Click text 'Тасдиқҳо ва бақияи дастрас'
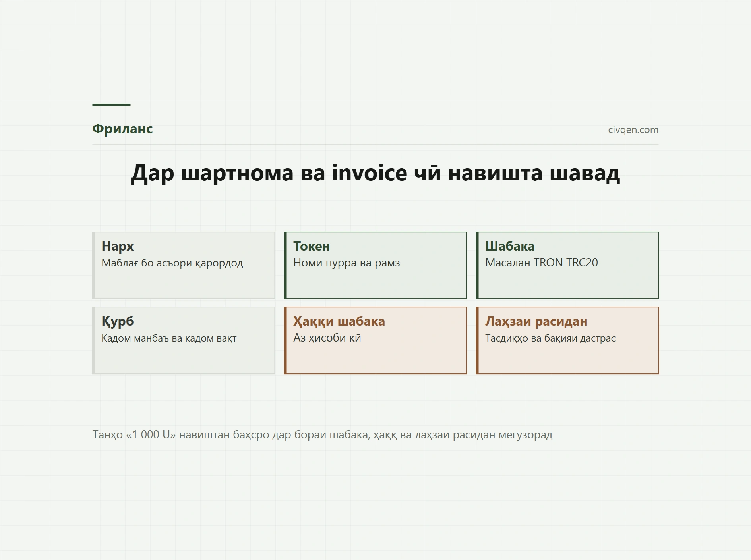This screenshot has width=751, height=560. click(550, 338)
